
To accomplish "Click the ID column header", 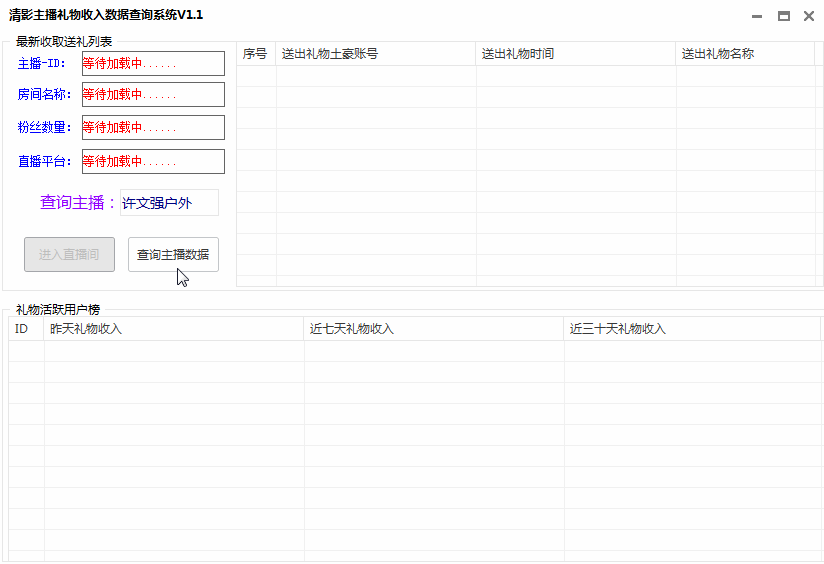I will pyautogui.click(x=26, y=329).
